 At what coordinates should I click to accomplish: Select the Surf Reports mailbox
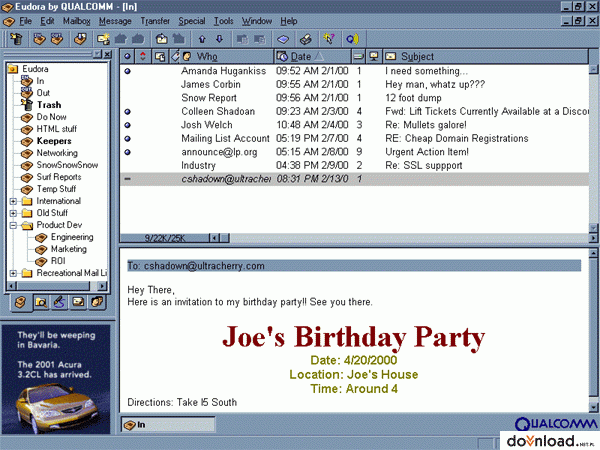pos(59,177)
